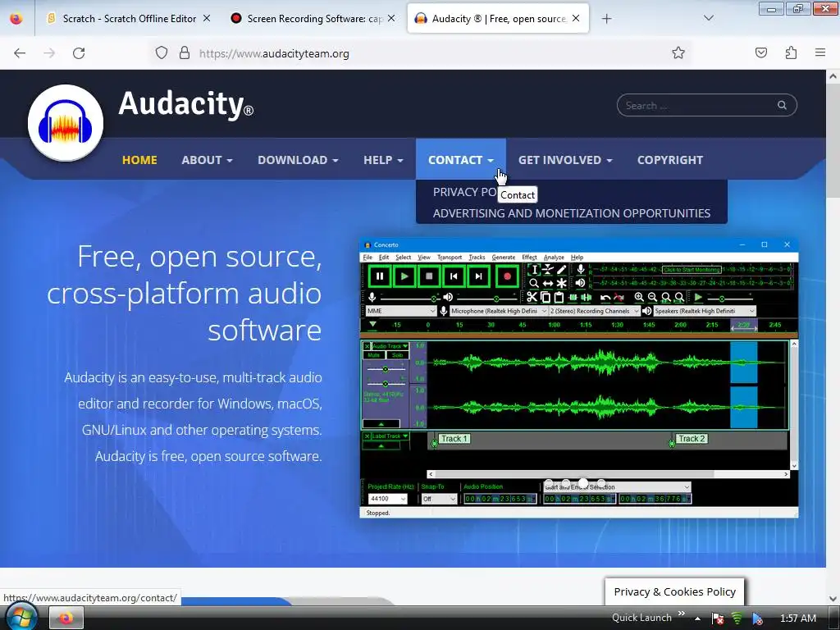Image resolution: width=840 pixels, height=630 pixels.
Task: Reload the page with the refresh icon
Action: pyautogui.click(x=79, y=53)
